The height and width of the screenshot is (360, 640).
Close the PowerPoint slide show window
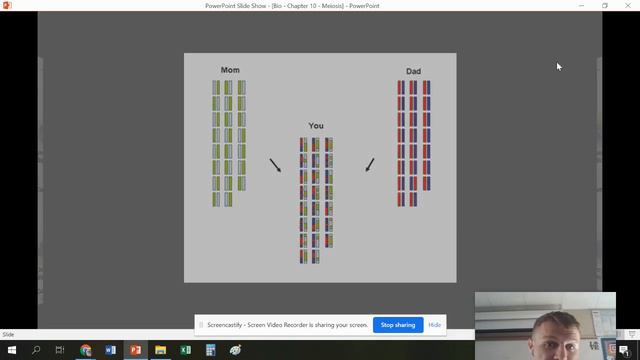pos(628,6)
